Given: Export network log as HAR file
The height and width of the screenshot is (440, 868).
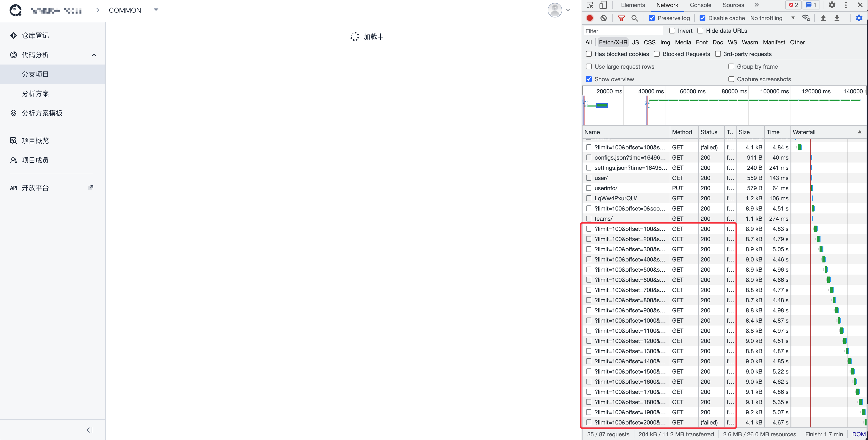Looking at the screenshot, I should [x=837, y=18].
